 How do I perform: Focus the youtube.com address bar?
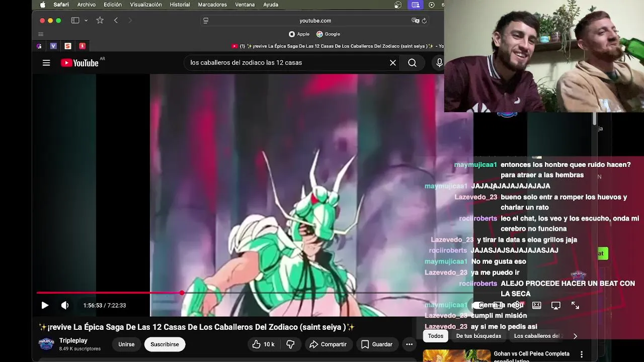[x=315, y=21]
